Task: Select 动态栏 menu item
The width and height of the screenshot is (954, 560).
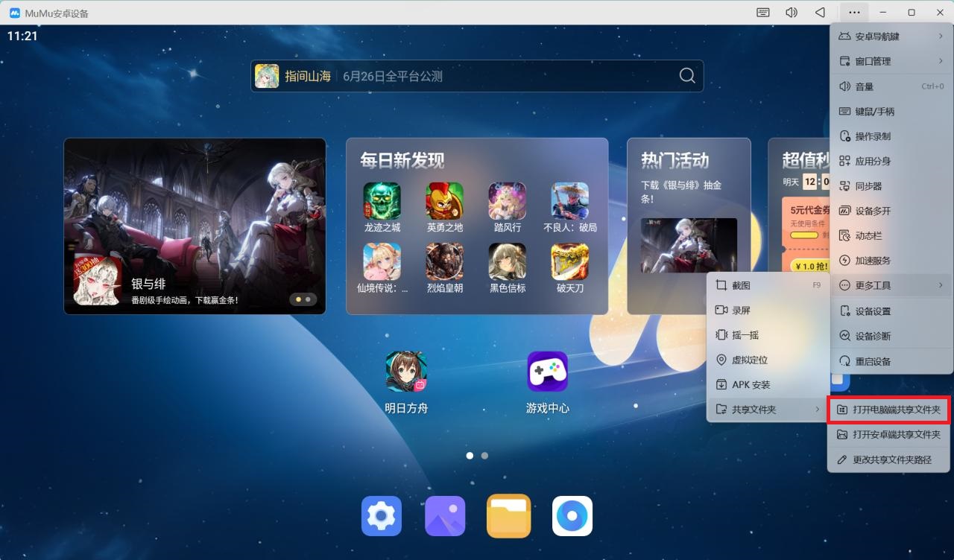Action: point(891,235)
